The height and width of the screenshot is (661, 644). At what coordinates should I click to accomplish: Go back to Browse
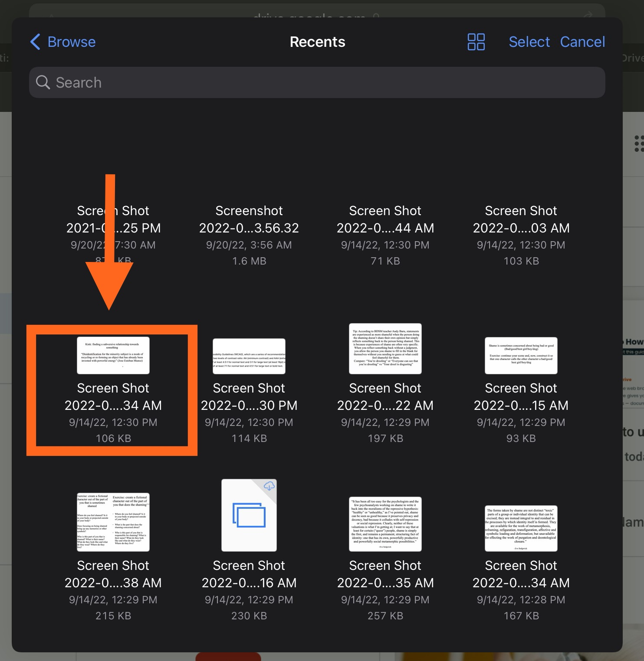(x=63, y=42)
